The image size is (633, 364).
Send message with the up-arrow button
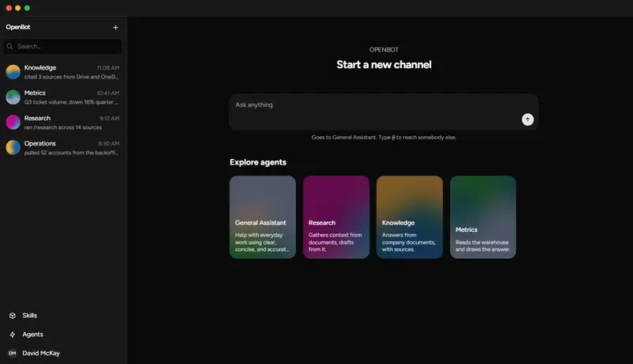528,119
